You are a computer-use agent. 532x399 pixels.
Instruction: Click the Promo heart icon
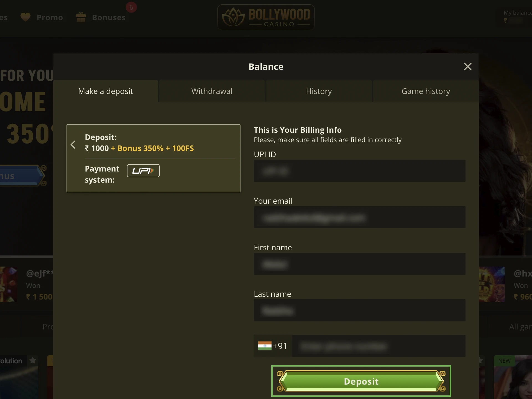26,17
